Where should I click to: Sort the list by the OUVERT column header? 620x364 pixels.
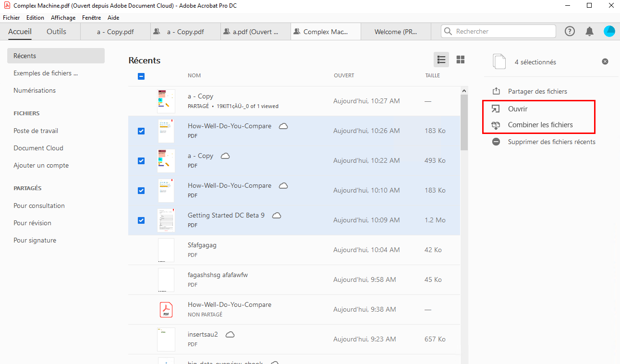pyautogui.click(x=344, y=75)
